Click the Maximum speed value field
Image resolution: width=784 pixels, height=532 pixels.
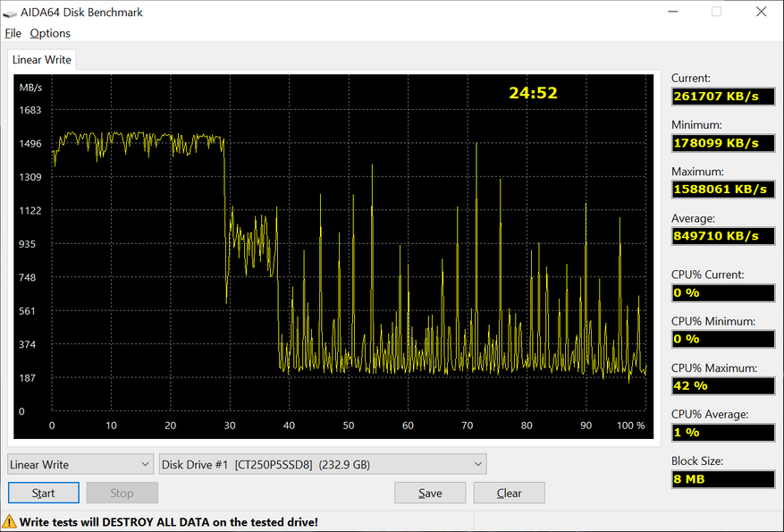(722, 190)
